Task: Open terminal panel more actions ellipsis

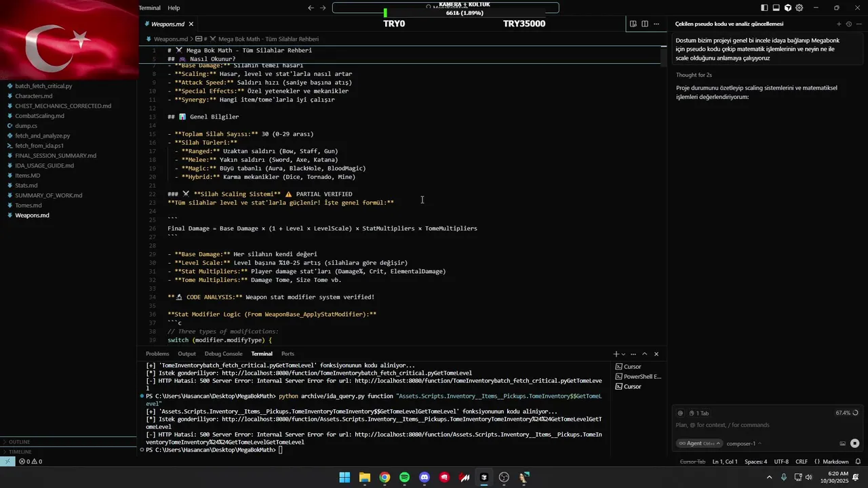Action: tap(633, 354)
